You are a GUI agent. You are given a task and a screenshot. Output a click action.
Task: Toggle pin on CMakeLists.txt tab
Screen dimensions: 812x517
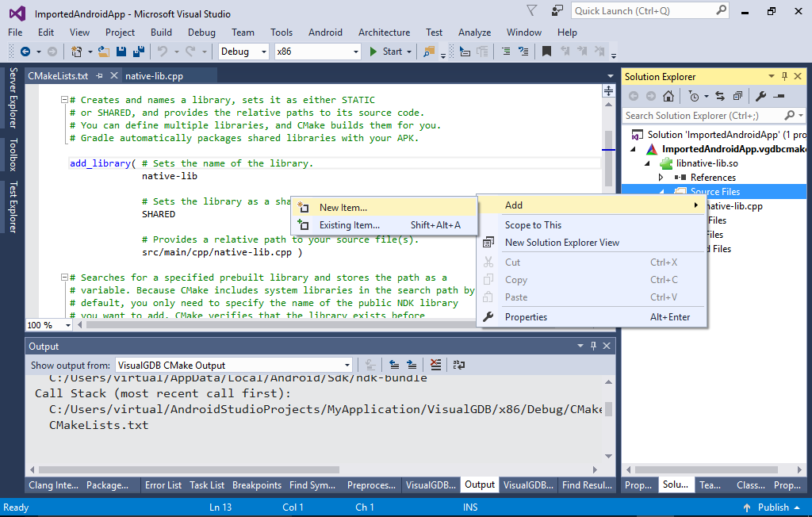point(99,75)
